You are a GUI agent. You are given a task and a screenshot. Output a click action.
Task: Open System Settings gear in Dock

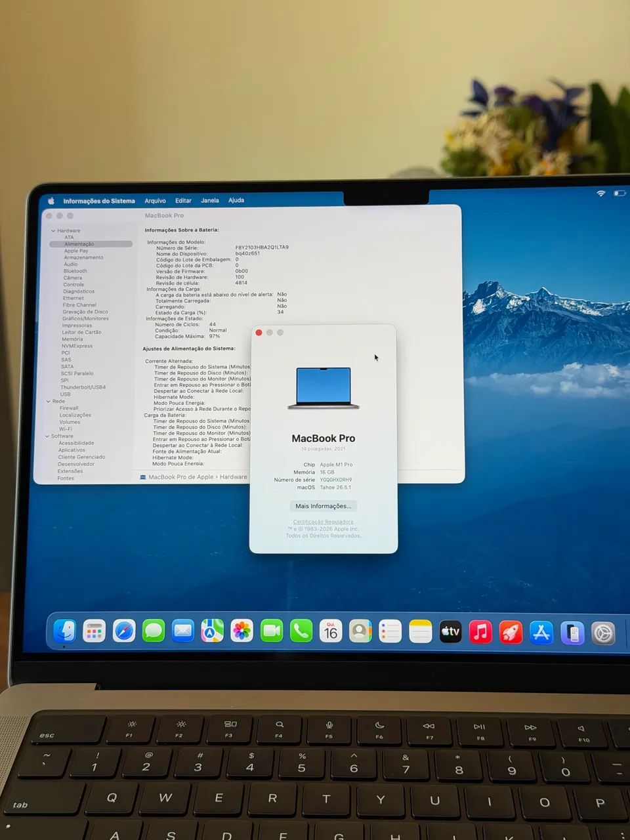[x=603, y=634]
